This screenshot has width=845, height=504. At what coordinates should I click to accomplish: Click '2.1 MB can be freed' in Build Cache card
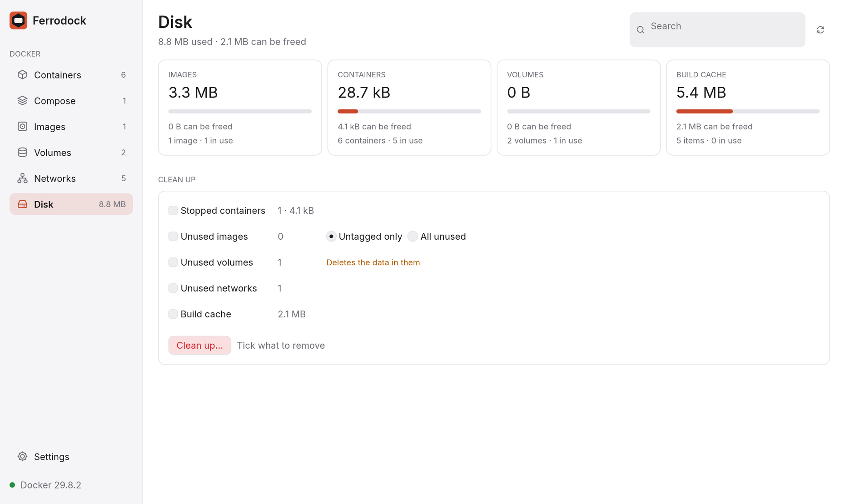[714, 127]
